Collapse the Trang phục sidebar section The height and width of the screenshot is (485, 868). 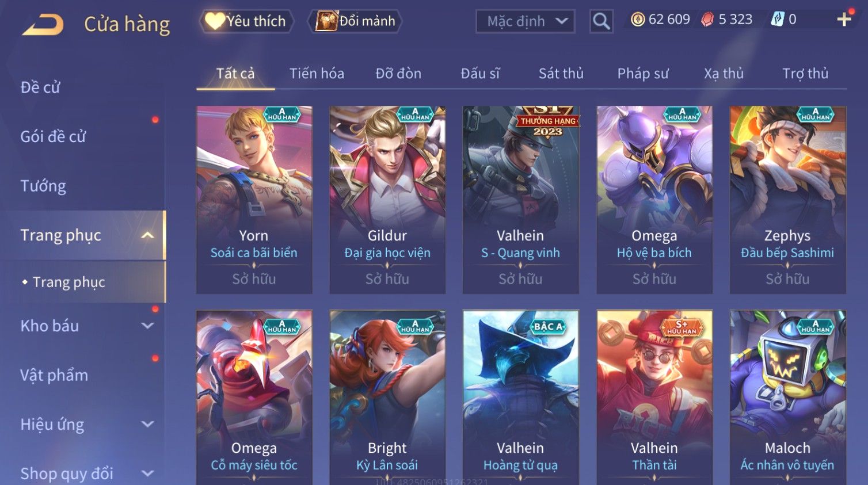coord(147,235)
